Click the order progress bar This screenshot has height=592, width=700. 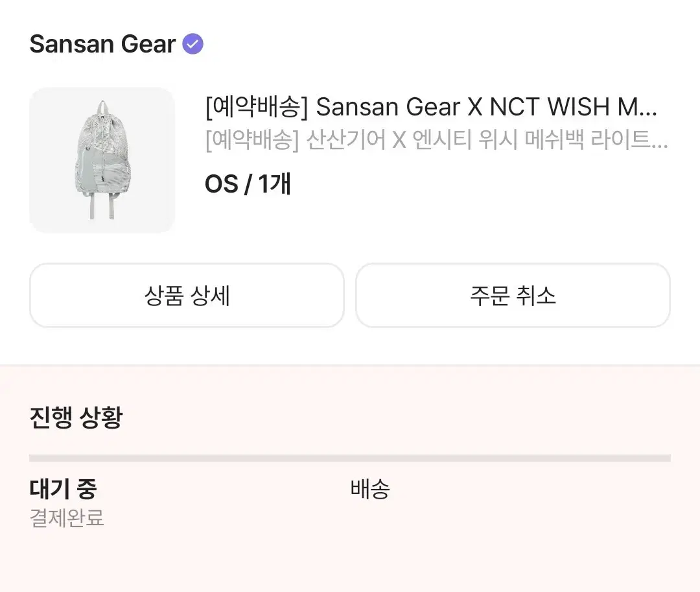point(350,456)
